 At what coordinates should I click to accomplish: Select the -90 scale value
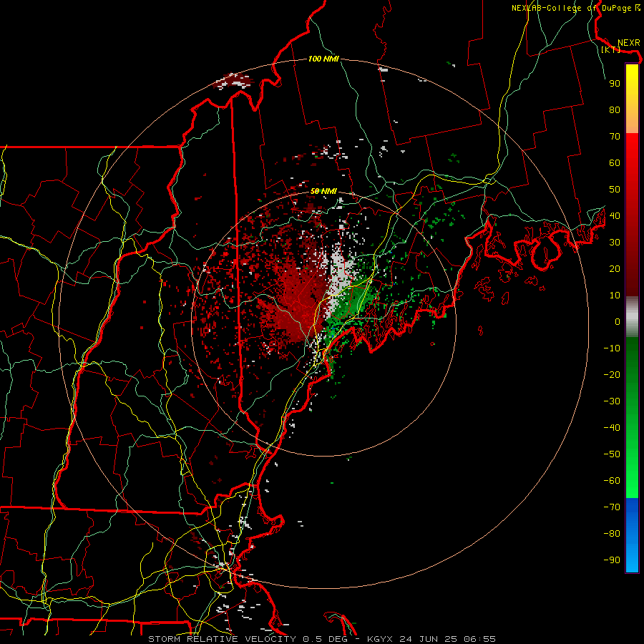(612, 560)
